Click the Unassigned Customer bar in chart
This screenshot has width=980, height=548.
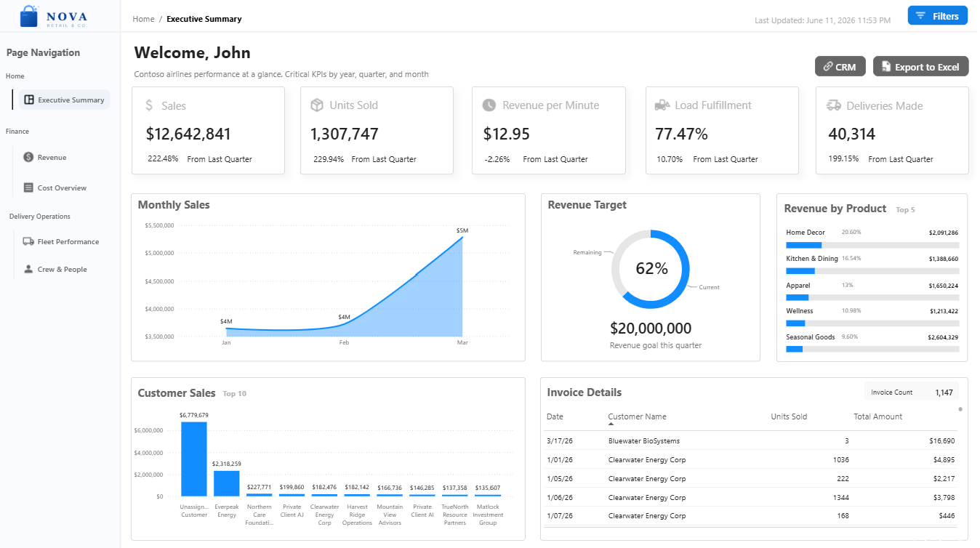coord(194,459)
